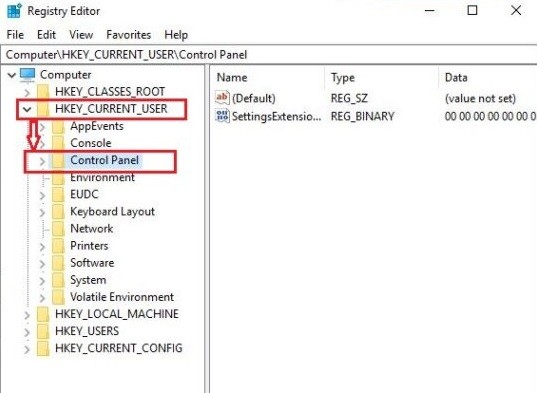Expand the HKEY_CURRENT_CONFIG hive

(27, 349)
